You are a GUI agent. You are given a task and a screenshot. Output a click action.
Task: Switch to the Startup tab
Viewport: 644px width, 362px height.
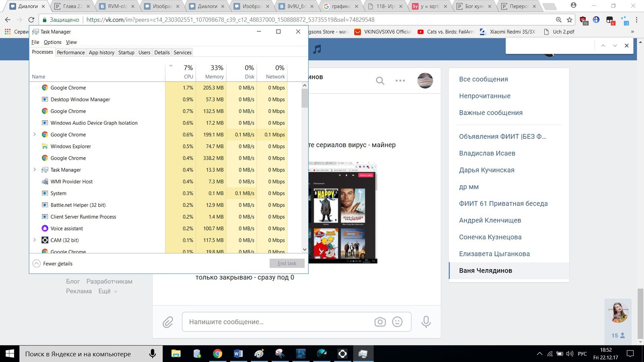[x=126, y=53]
